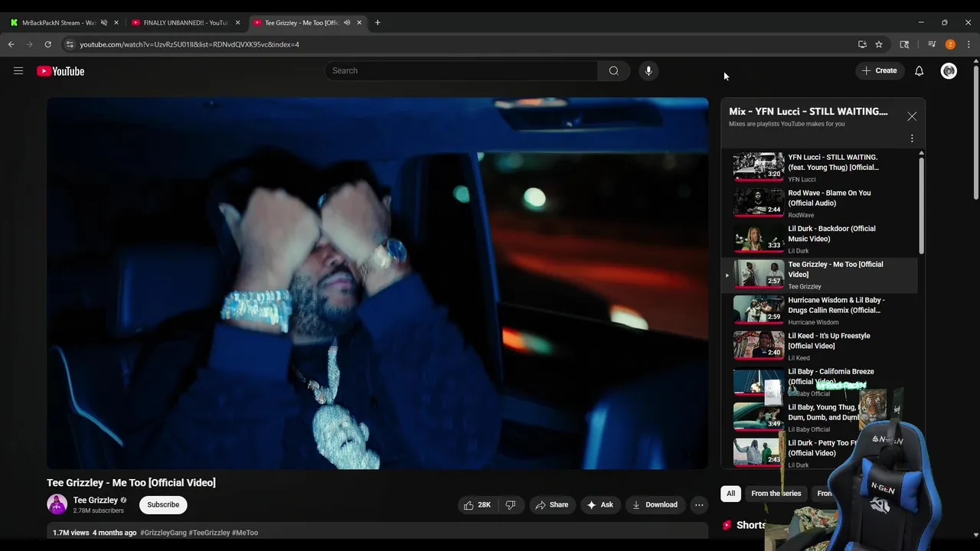Install app icon in the address bar
The image size is (980, 551).
coord(862,44)
